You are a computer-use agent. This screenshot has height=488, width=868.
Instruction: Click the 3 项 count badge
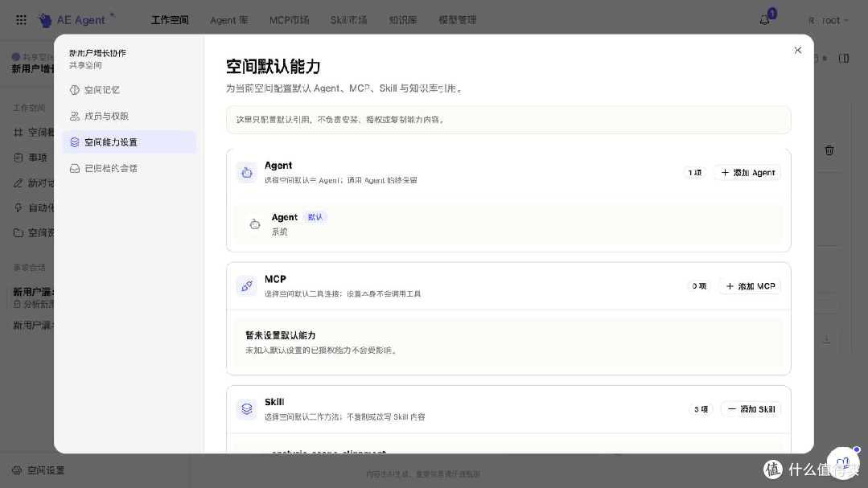(x=701, y=409)
